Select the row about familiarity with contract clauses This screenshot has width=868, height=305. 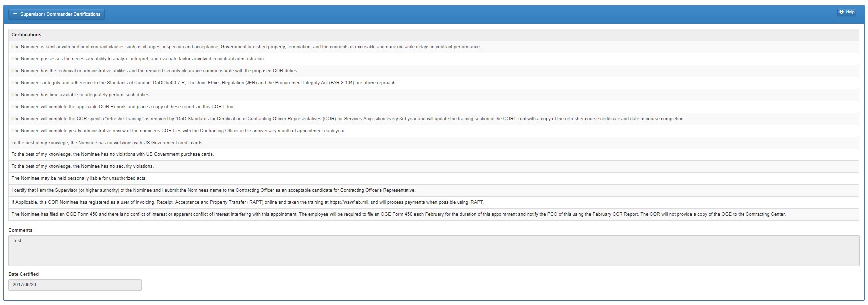coord(246,47)
